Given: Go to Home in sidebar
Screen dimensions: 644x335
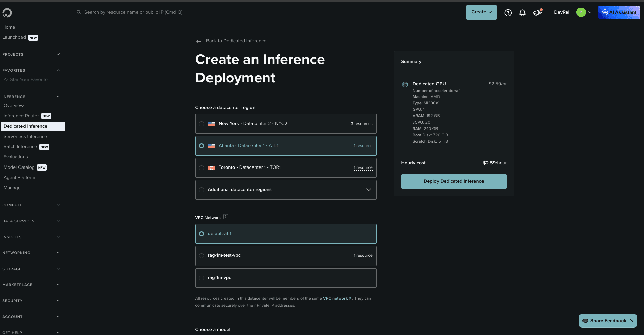Looking at the screenshot, I should click(x=9, y=27).
